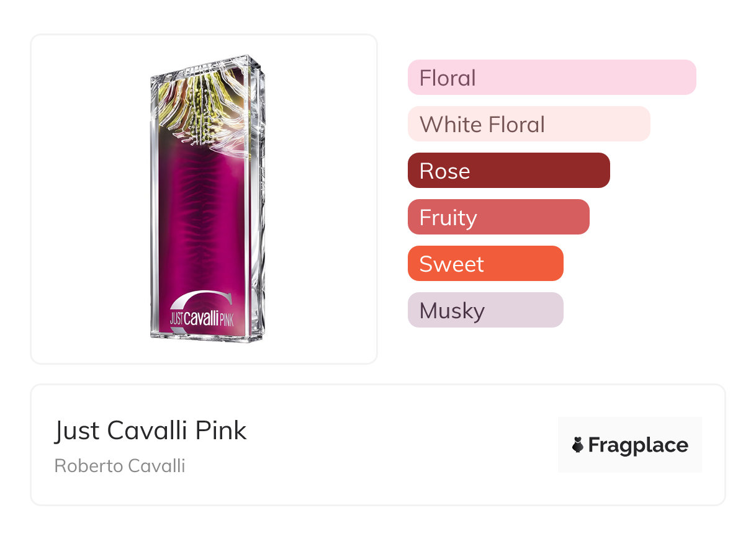Image resolution: width=756 pixels, height=536 pixels.
Task: Click the Fragplace wordmark text
Action: (x=638, y=445)
